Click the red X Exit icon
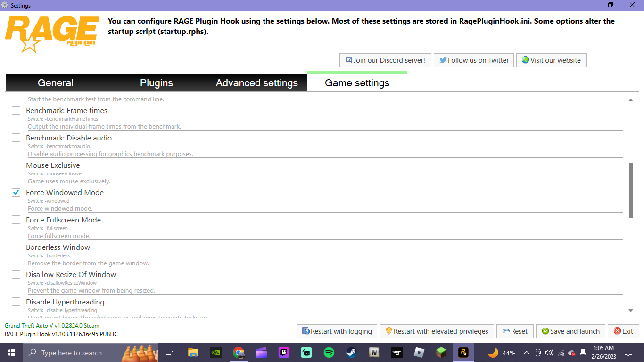Image resolution: width=644 pixels, height=362 pixels. [x=617, y=331]
